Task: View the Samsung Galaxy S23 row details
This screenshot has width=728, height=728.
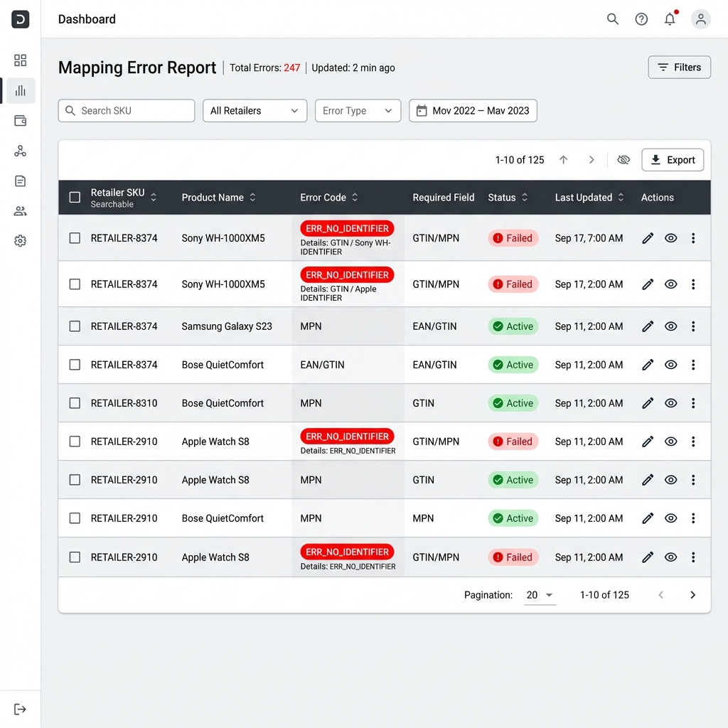Action: [670, 326]
